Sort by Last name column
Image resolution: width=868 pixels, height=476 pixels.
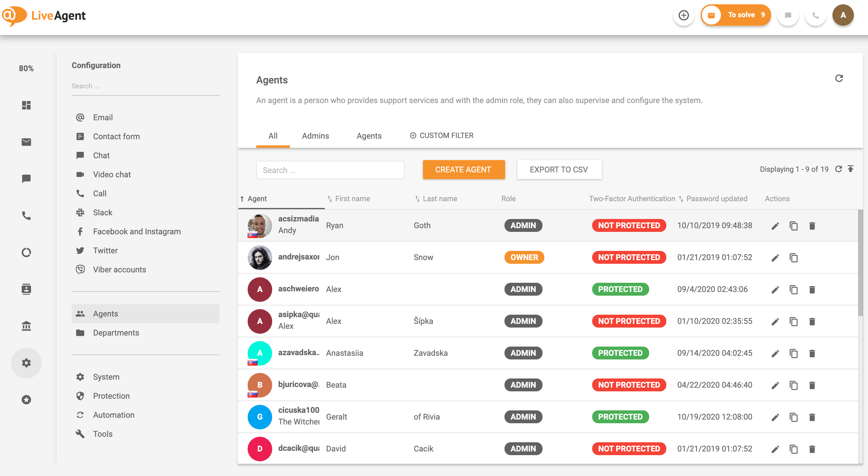click(436, 199)
